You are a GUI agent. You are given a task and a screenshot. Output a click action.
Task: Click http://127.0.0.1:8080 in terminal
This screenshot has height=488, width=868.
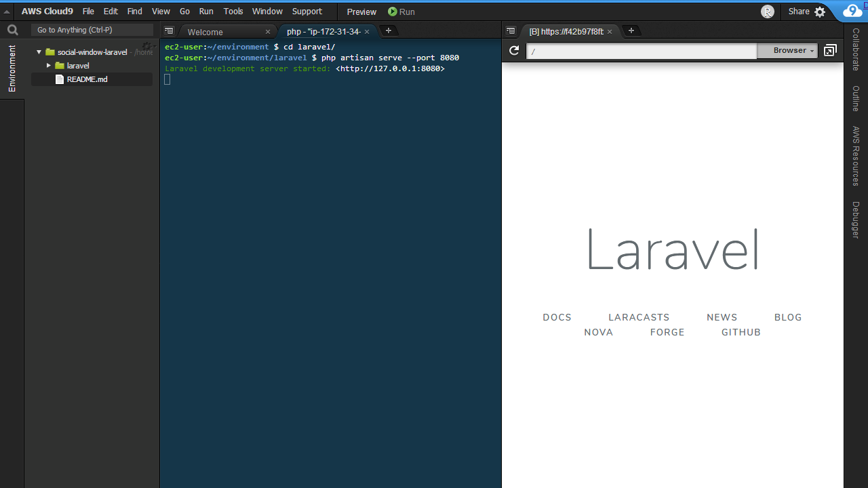point(390,68)
